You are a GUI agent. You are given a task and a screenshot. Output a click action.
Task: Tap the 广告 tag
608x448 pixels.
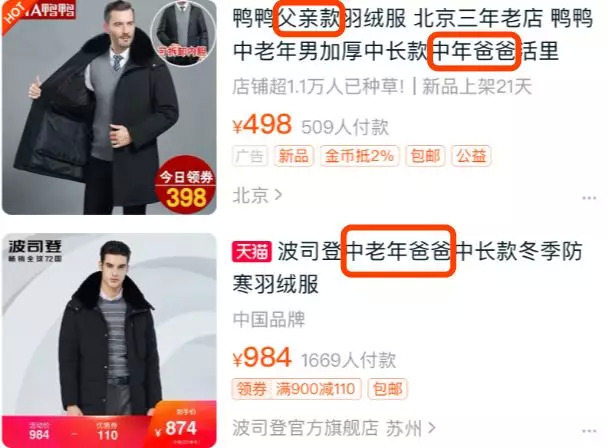[x=250, y=156]
